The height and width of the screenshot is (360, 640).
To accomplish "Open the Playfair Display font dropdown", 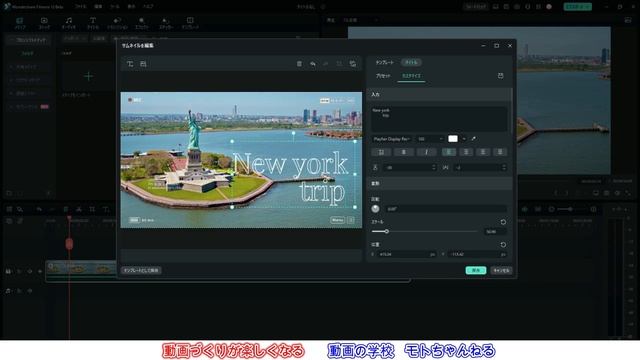I will coord(391,139).
